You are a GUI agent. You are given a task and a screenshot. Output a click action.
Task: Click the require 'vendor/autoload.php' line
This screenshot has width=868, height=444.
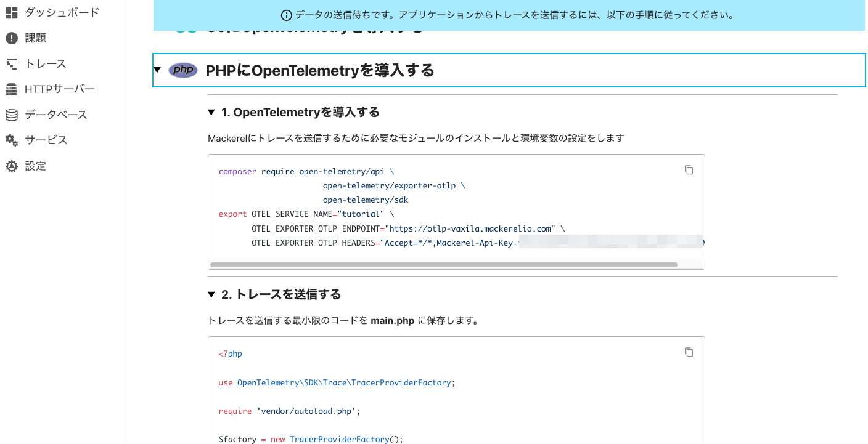click(289, 411)
